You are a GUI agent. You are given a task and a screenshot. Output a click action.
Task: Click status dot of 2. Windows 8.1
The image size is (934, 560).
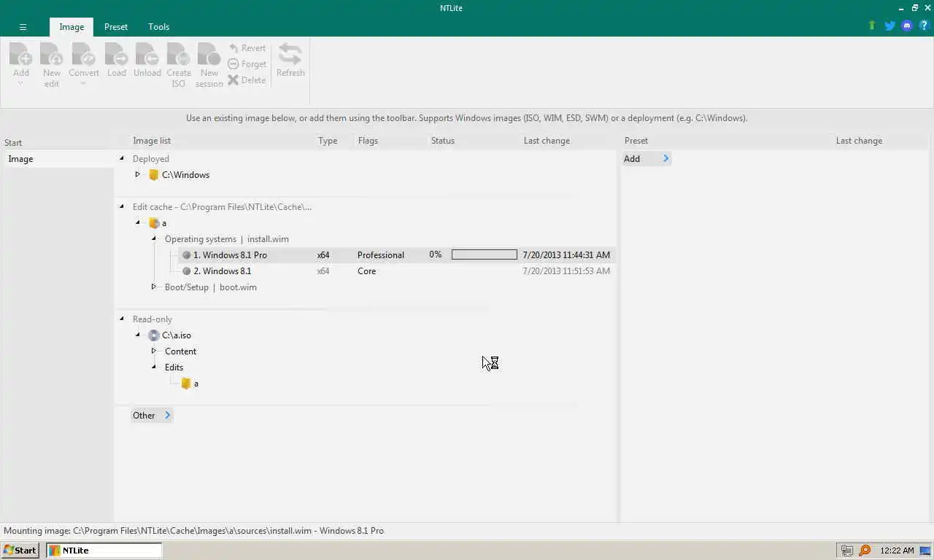click(x=186, y=271)
